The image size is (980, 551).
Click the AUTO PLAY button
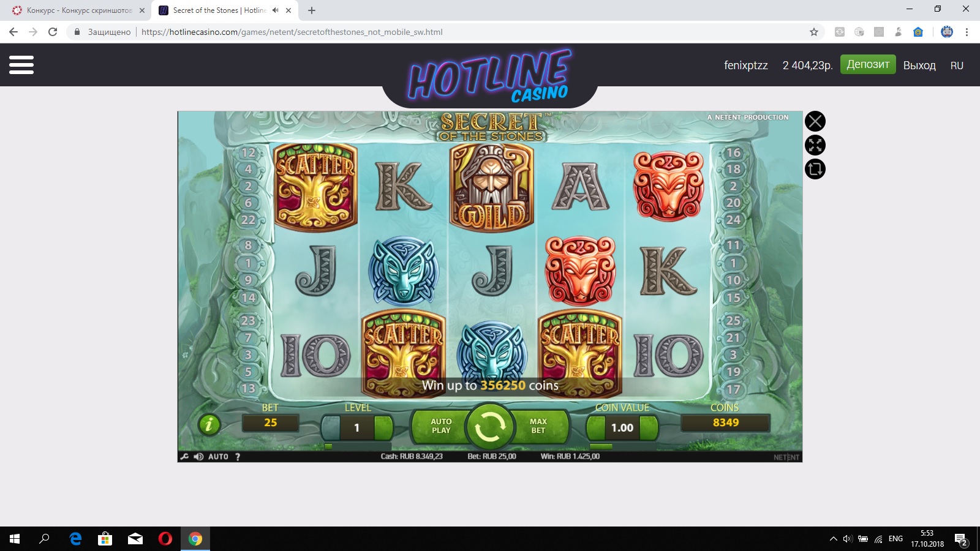pos(440,426)
